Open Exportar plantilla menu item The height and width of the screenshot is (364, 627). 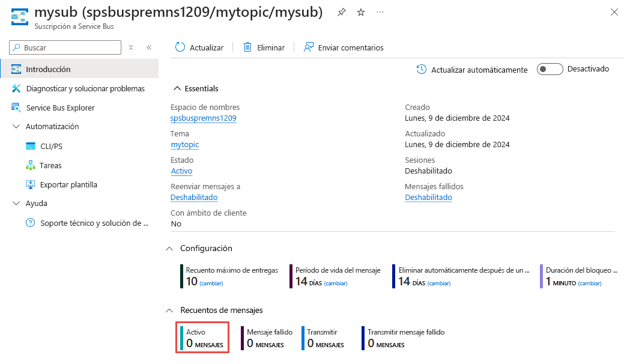point(68,184)
